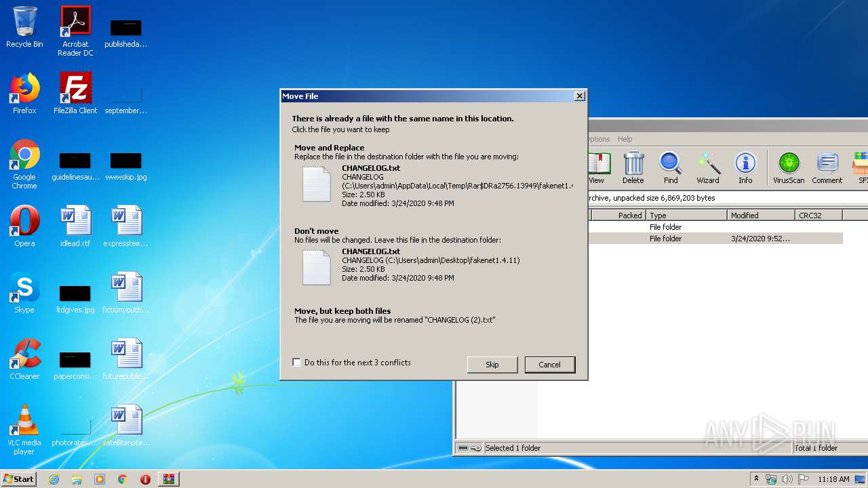
Task: Select guidelinesau file on desktop
Action: [75, 165]
